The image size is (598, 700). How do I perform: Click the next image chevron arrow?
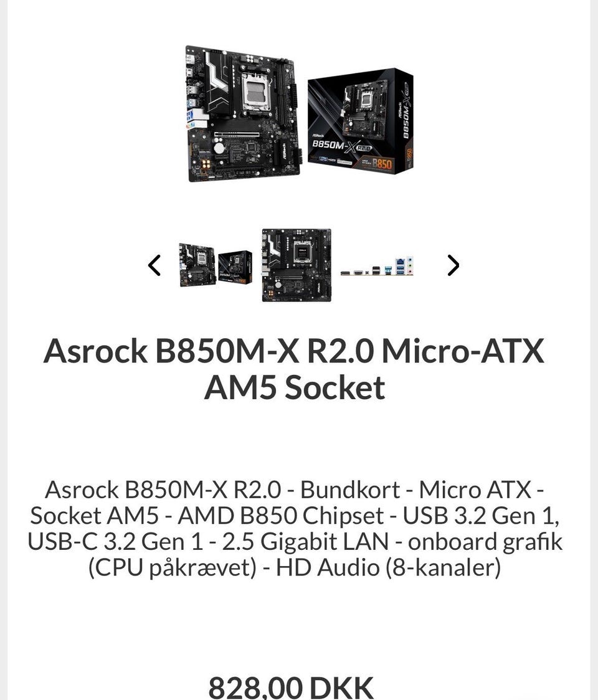tap(453, 265)
